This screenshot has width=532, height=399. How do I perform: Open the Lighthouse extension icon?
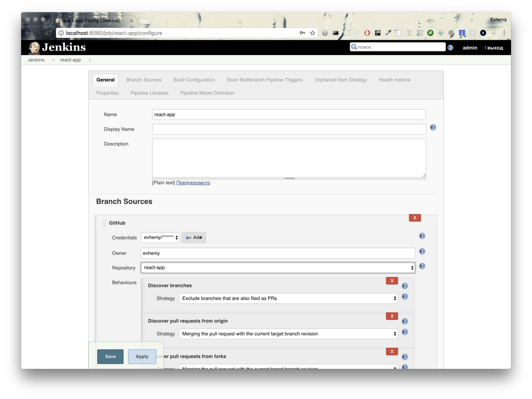tap(462, 33)
